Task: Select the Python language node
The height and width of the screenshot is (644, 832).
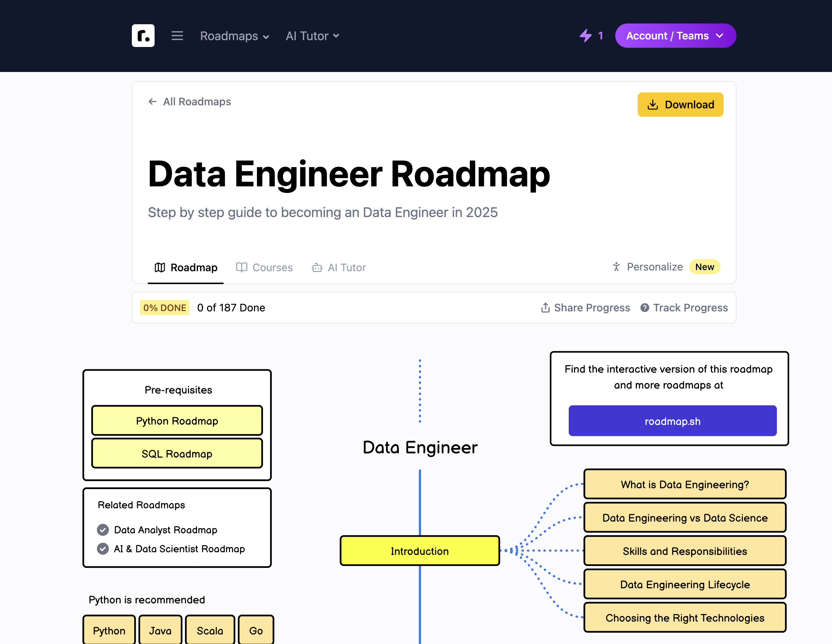Action: [x=109, y=630]
